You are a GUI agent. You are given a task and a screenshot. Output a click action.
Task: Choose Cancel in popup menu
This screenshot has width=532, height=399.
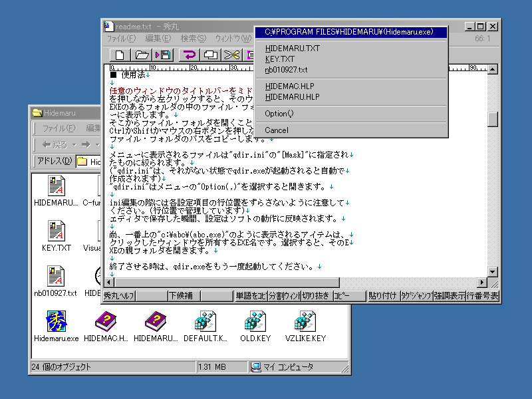pyautogui.click(x=351, y=130)
